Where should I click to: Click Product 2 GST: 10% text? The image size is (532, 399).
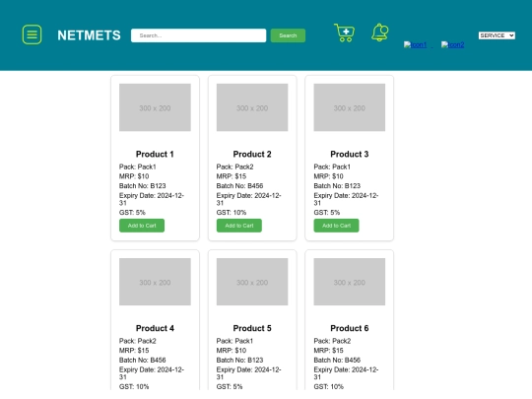point(232,213)
